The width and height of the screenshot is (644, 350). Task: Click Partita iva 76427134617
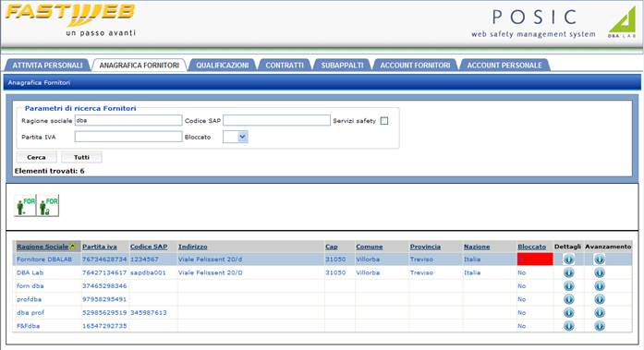104,272
